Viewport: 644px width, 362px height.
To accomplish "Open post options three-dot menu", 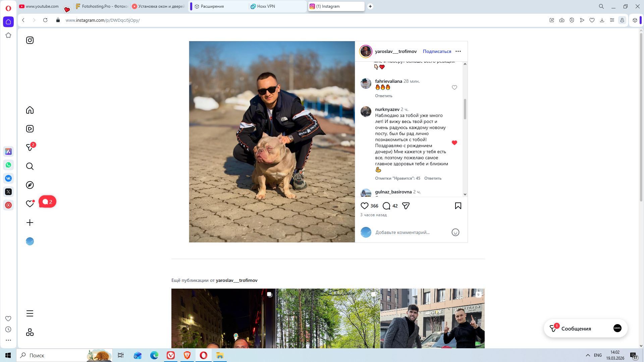I will (458, 51).
